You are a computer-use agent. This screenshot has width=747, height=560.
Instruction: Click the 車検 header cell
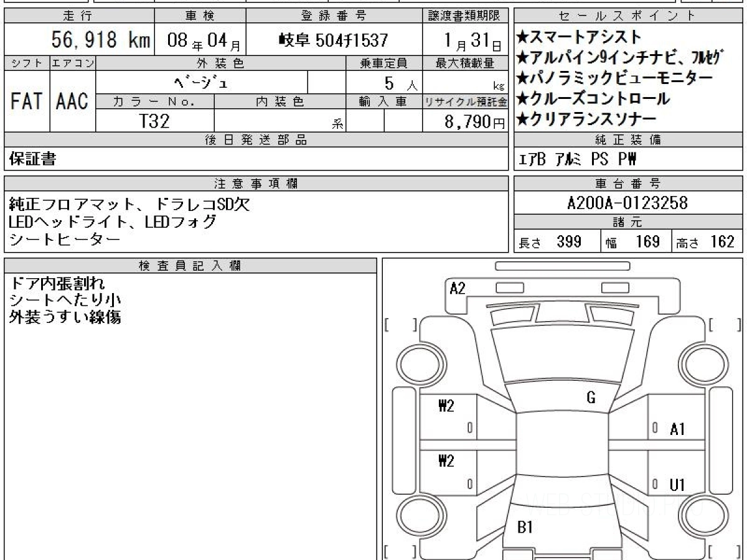coord(199,16)
